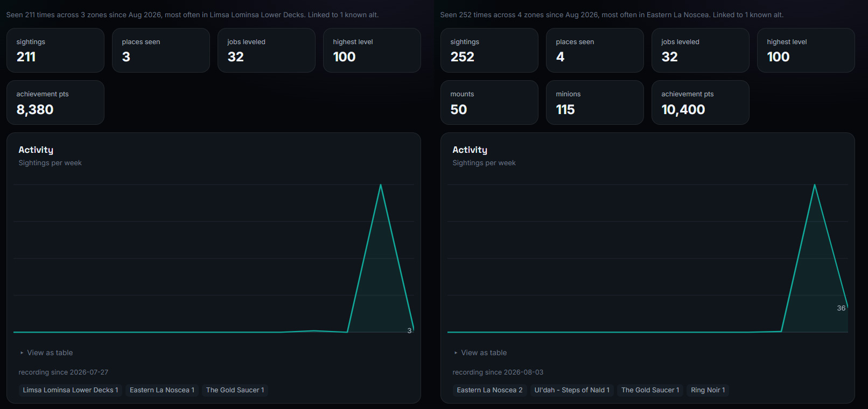Click right panel's The Gold Saucer 1 tag
This screenshot has height=409, width=868.
(650, 390)
